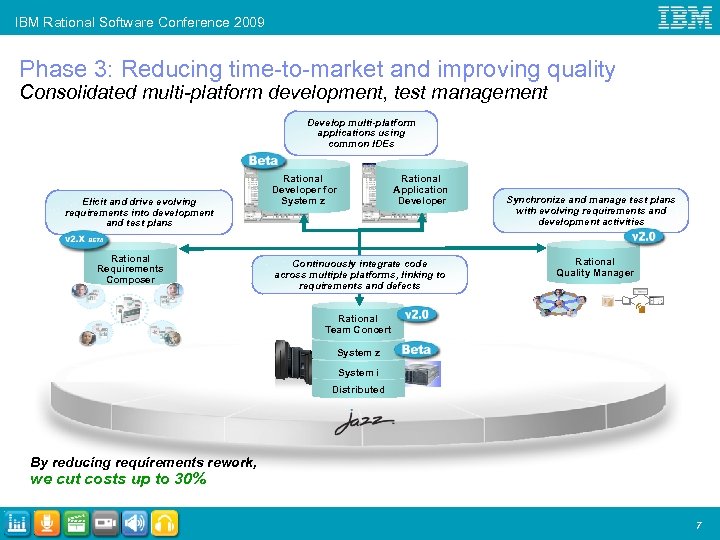Click the blue bar chart icon

(16, 523)
